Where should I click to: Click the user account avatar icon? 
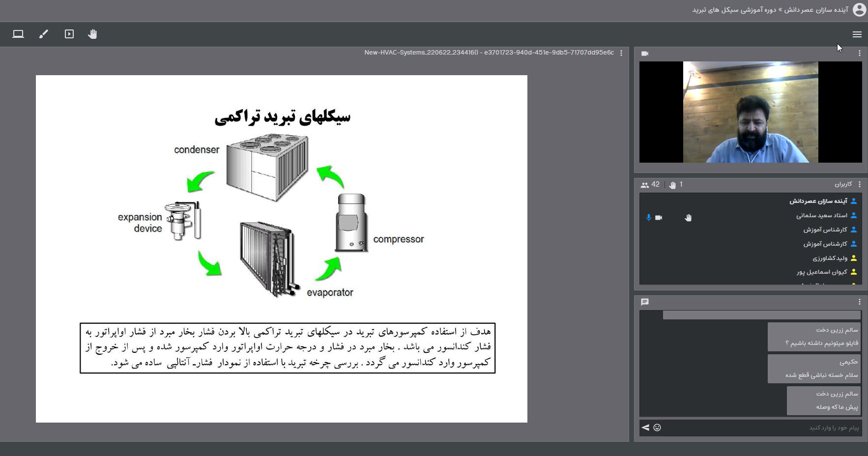click(859, 10)
